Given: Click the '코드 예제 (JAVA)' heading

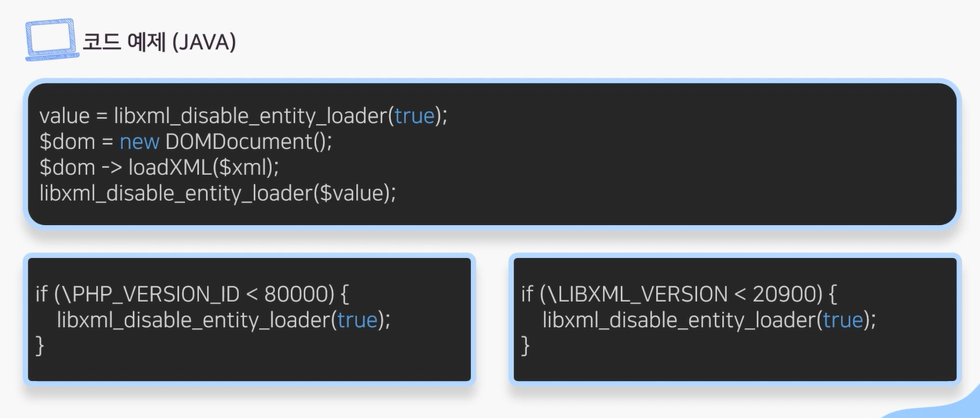Looking at the screenshot, I should 160,41.
